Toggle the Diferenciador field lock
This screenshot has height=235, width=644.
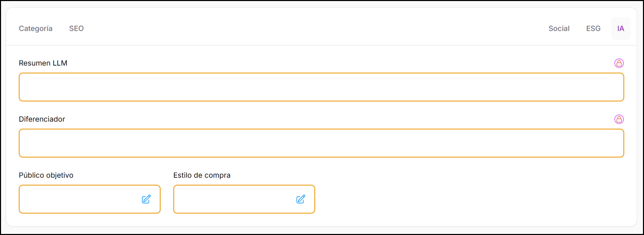619,119
